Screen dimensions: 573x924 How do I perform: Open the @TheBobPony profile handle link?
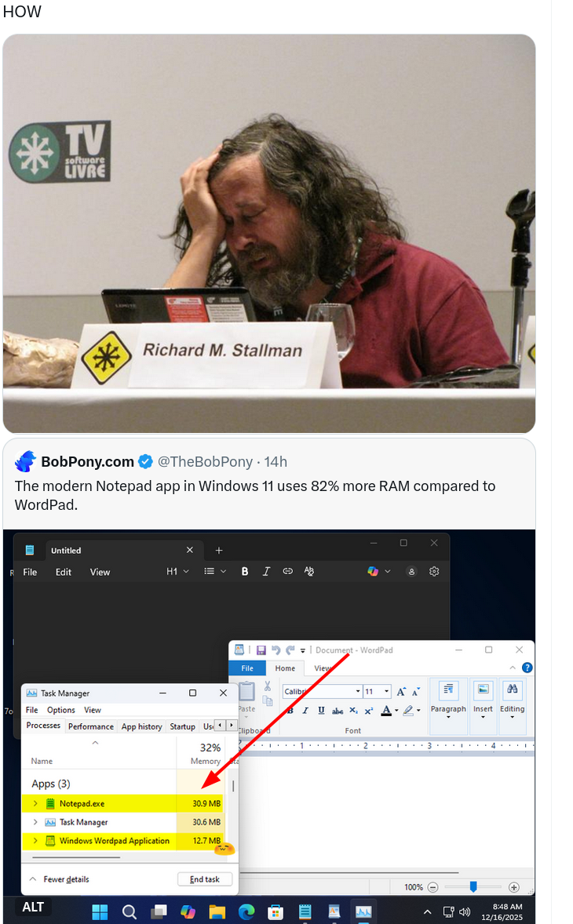click(x=205, y=461)
